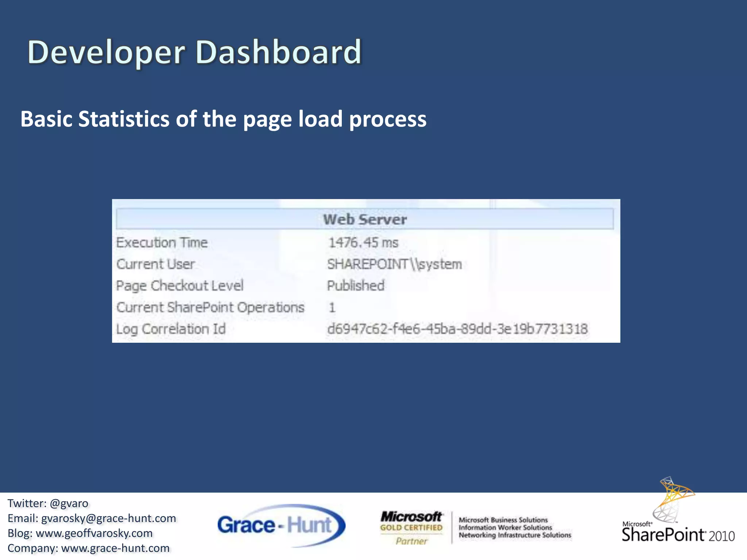Click the Page Checkout Level label
Image resolution: width=747 pixels, height=560 pixels.
tap(179, 285)
